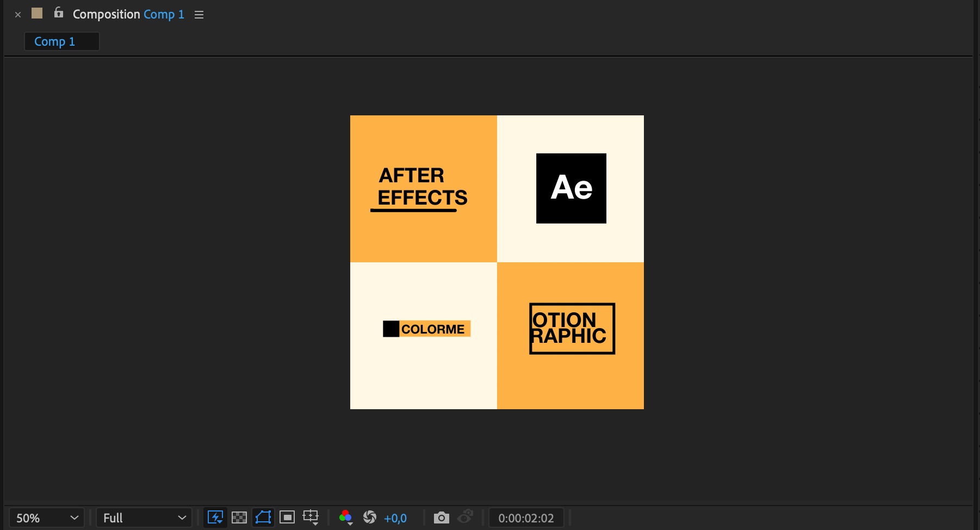The height and width of the screenshot is (530, 980).
Task: Click the COLORME label in the viewer
Action: point(427,329)
